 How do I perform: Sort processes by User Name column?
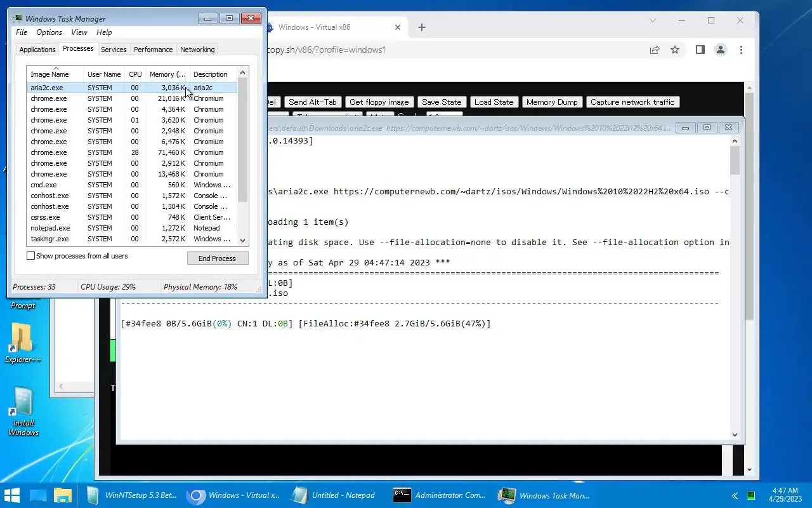click(104, 74)
